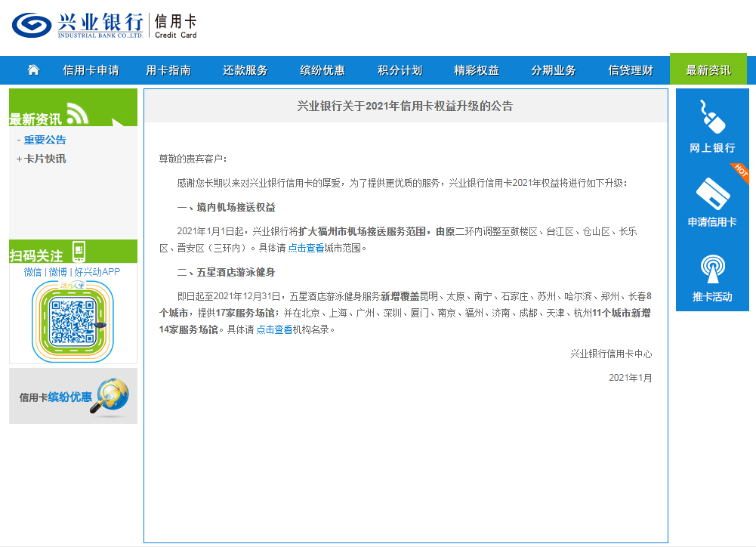Open 信贷理财 menu
The height and width of the screenshot is (547, 756).
click(631, 70)
